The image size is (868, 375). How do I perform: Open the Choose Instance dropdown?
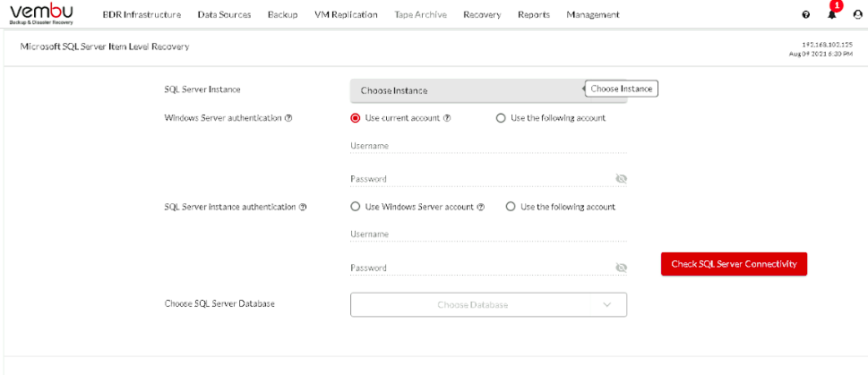(488, 90)
